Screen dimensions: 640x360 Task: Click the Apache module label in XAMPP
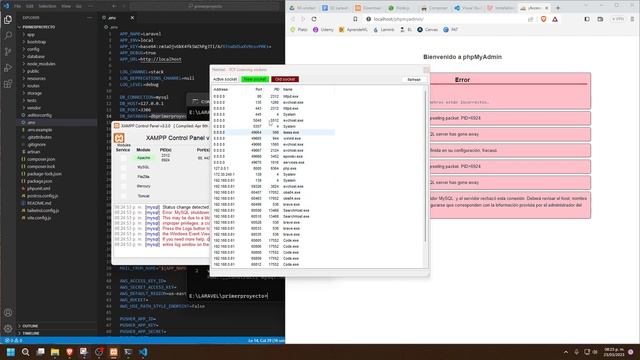pyautogui.click(x=143, y=158)
